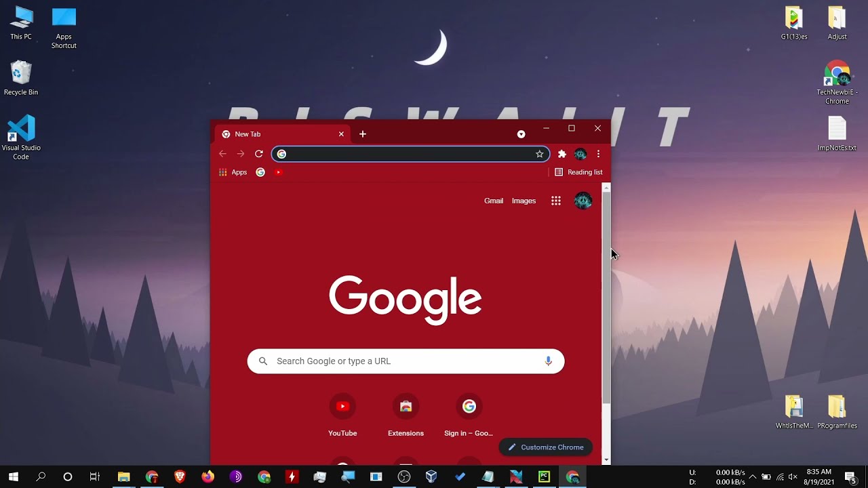Image resolution: width=868 pixels, height=488 pixels.
Task: Open the tab search dropdown arrow
Action: (x=521, y=134)
